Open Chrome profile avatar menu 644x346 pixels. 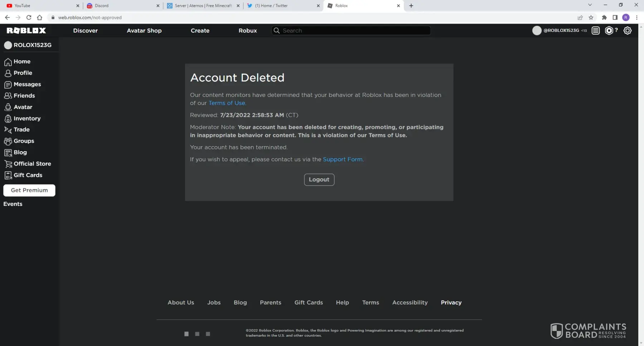tap(626, 18)
